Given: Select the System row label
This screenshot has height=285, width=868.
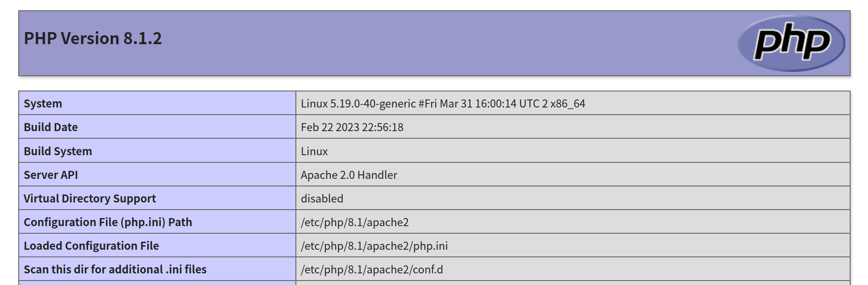Looking at the screenshot, I should [43, 103].
